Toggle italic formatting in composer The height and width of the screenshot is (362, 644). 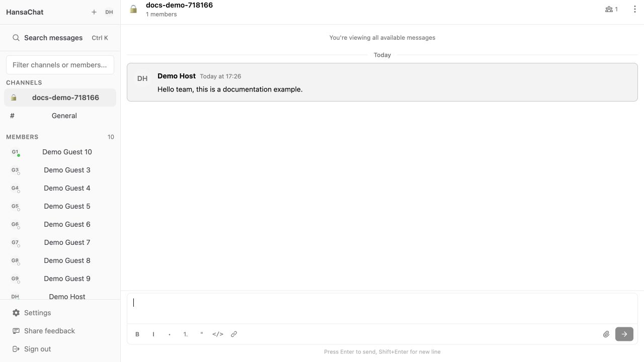click(x=153, y=334)
